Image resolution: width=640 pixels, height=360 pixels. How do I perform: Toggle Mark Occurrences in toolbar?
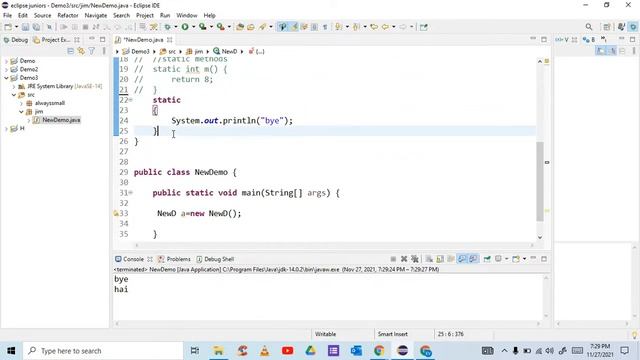point(294,27)
